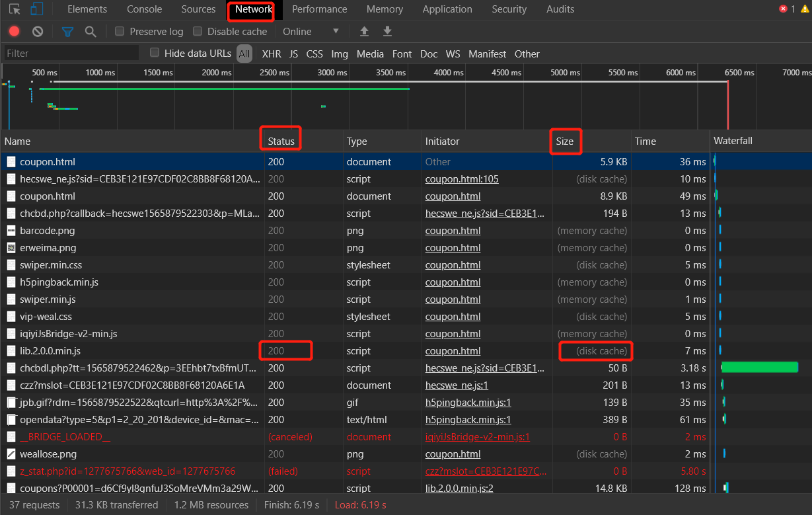812x515 pixels.
Task: Open the Memory tab
Action: (385, 9)
